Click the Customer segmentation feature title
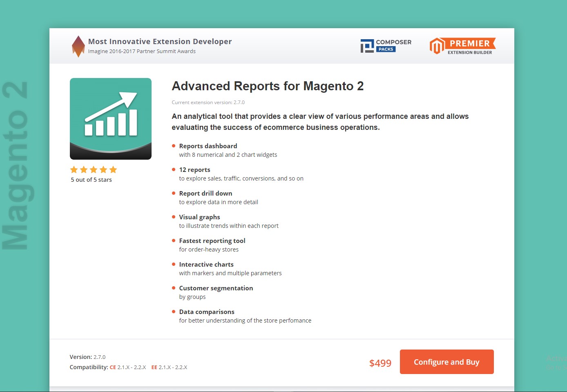This screenshot has width=567, height=392. (216, 288)
